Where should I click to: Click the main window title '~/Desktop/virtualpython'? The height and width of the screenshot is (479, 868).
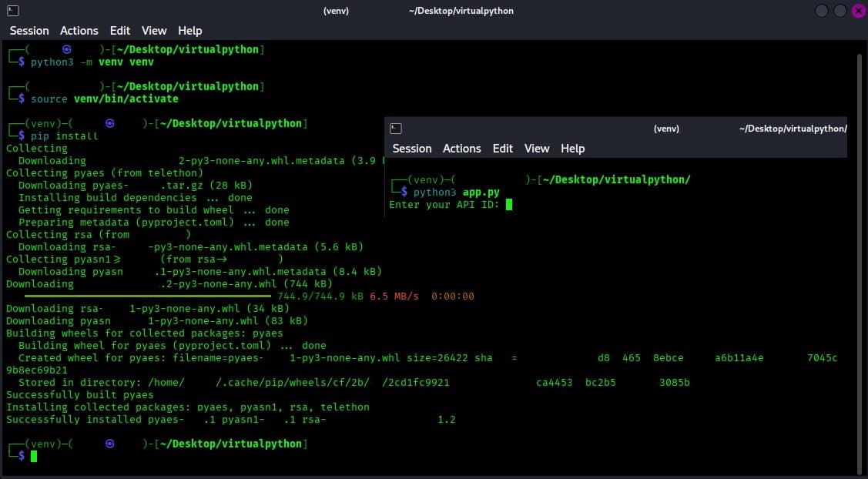[461, 11]
